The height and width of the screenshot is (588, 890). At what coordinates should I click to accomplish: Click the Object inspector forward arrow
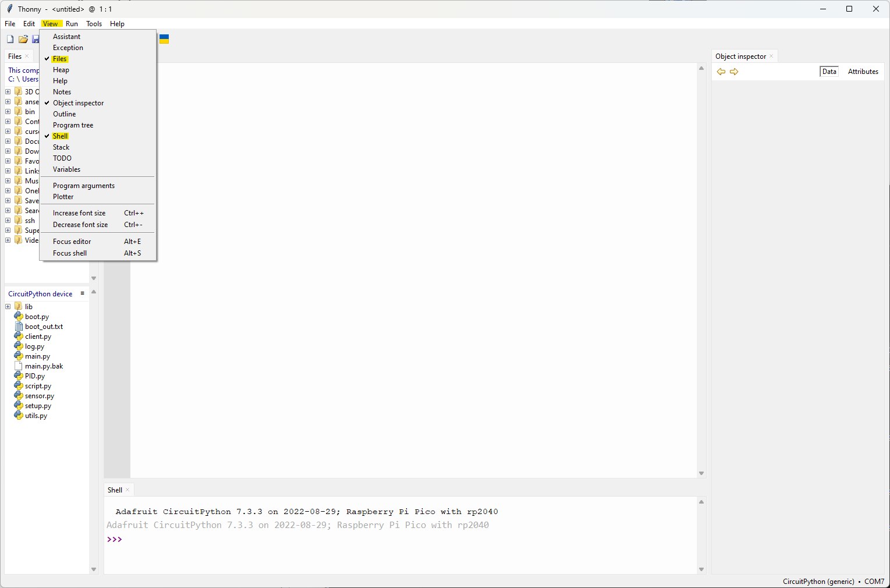734,72
